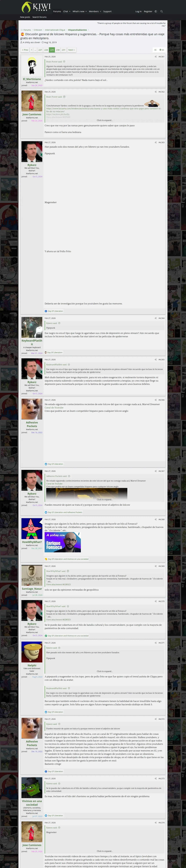Screen dimensions: 186x868
Task: Expand Rykerz quote in Nelphi post #4,571
Action: 105,671
